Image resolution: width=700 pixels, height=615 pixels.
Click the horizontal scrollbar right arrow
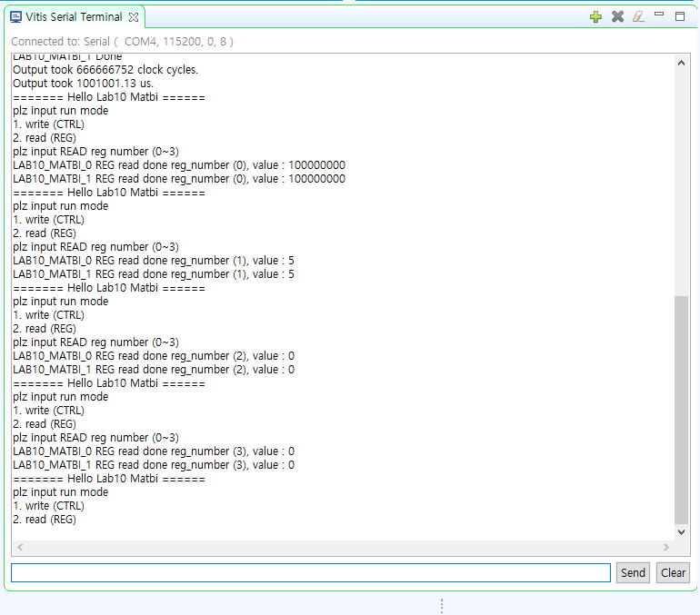tap(666, 547)
